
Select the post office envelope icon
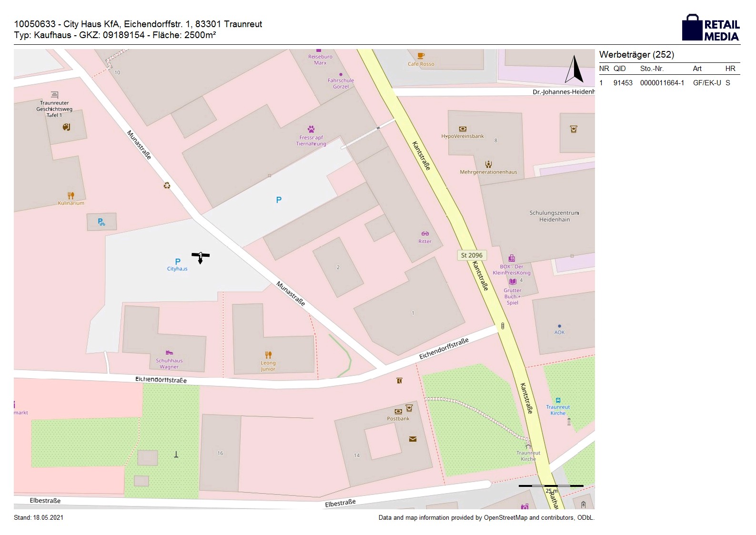pyautogui.click(x=413, y=439)
